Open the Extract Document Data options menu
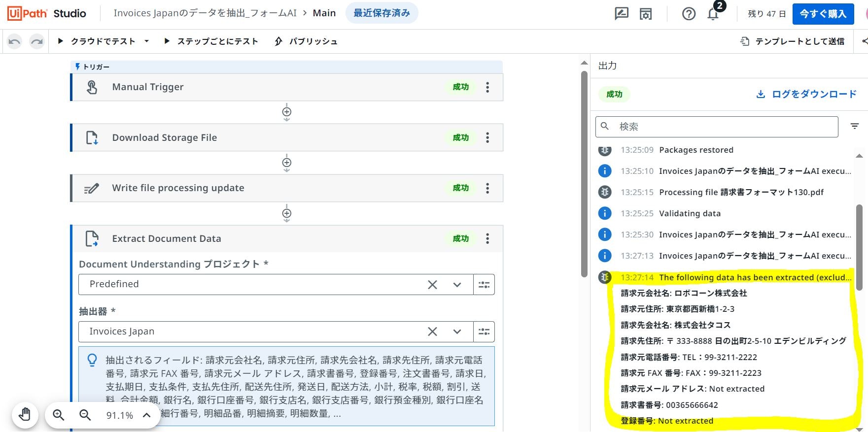868x432 pixels. tap(487, 239)
